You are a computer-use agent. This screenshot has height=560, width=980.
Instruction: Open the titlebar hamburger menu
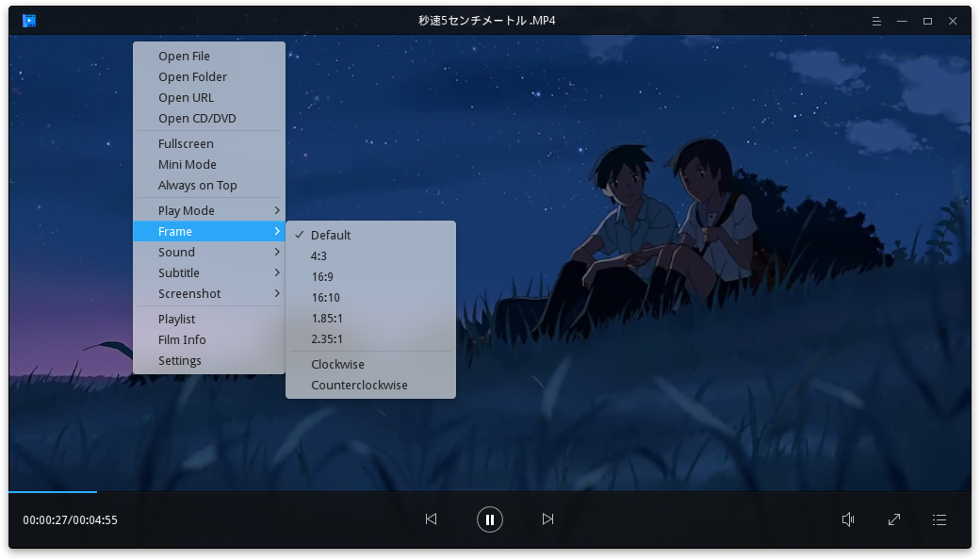click(876, 22)
